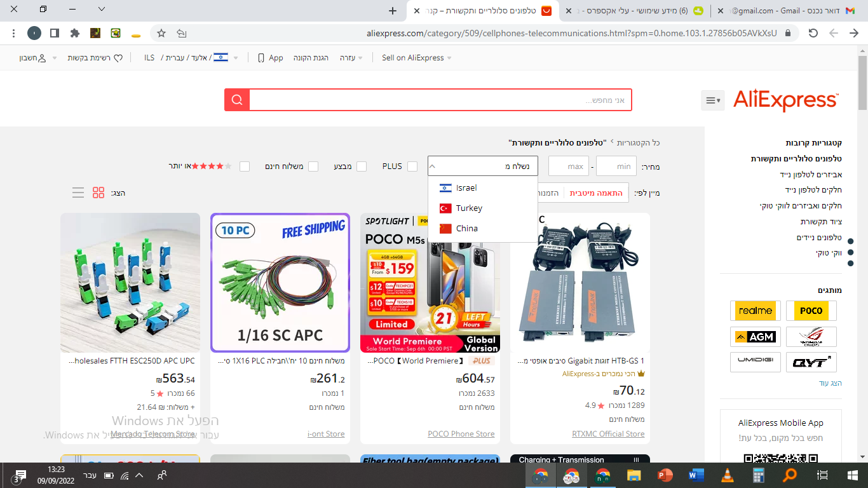Image resolution: width=868 pixels, height=488 pixels.
Task: Bookmark this page with the star icon
Action: click(161, 33)
